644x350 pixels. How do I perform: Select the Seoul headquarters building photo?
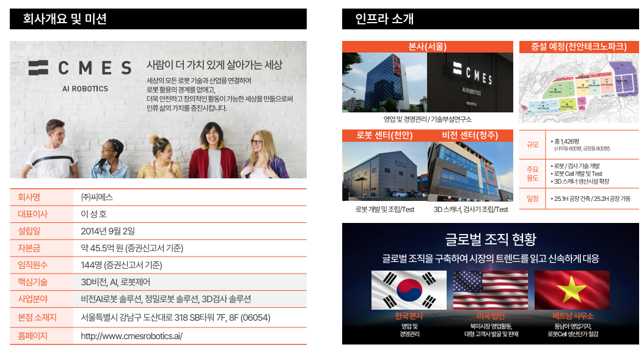coord(384,82)
